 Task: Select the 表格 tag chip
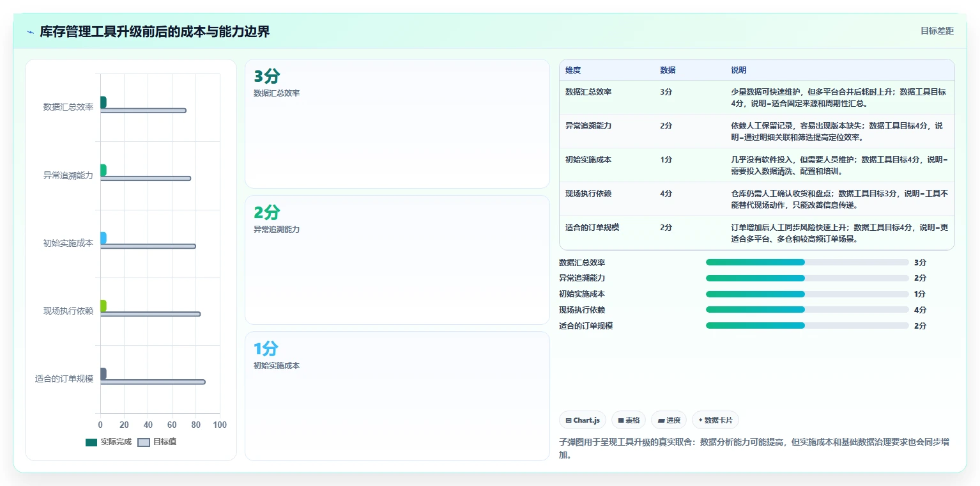point(629,420)
